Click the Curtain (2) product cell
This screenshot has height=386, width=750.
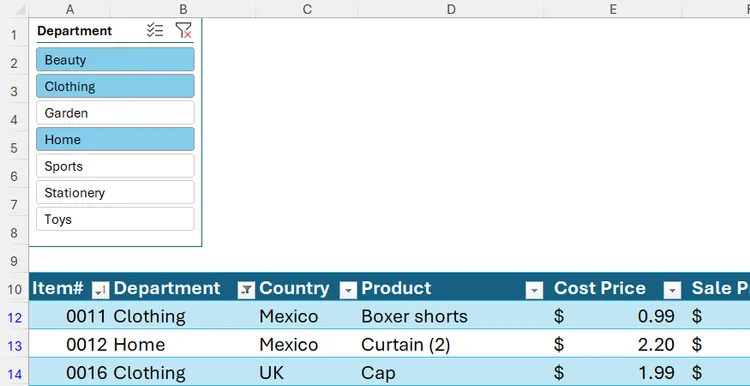click(x=451, y=344)
